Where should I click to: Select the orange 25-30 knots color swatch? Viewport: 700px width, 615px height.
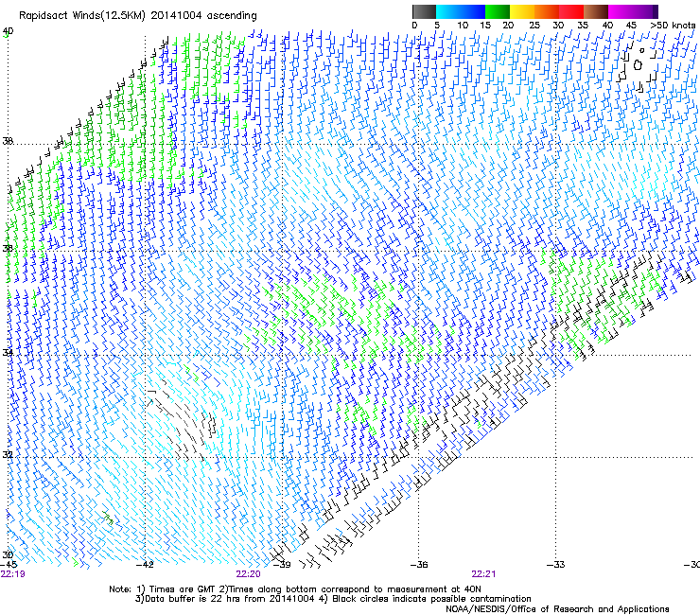point(547,11)
